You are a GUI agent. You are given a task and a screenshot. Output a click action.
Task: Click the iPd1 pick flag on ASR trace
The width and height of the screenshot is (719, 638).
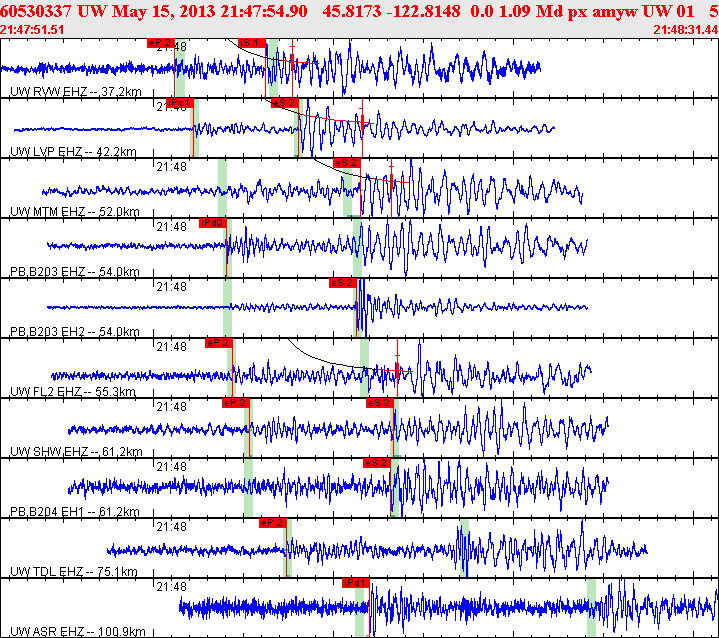(356, 584)
